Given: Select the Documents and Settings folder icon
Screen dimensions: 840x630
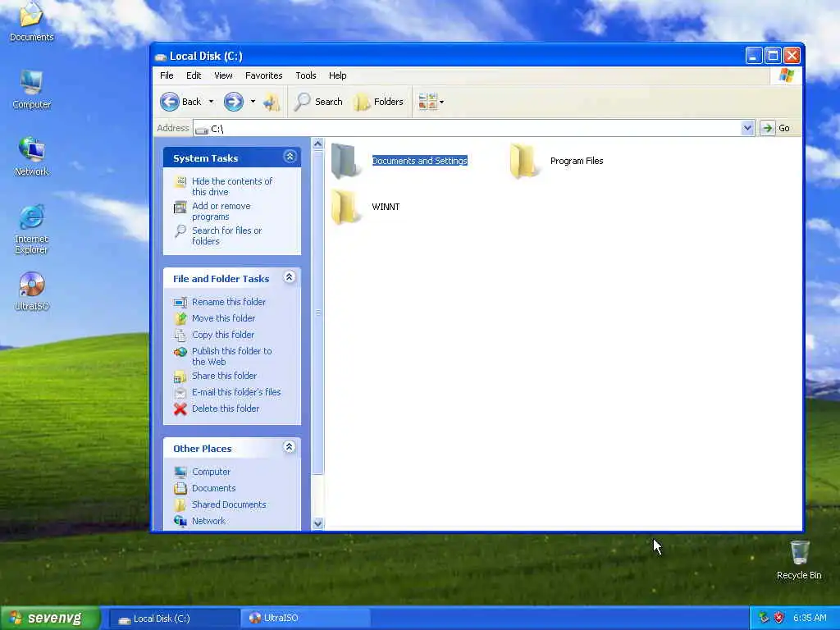Looking at the screenshot, I should 344,161.
